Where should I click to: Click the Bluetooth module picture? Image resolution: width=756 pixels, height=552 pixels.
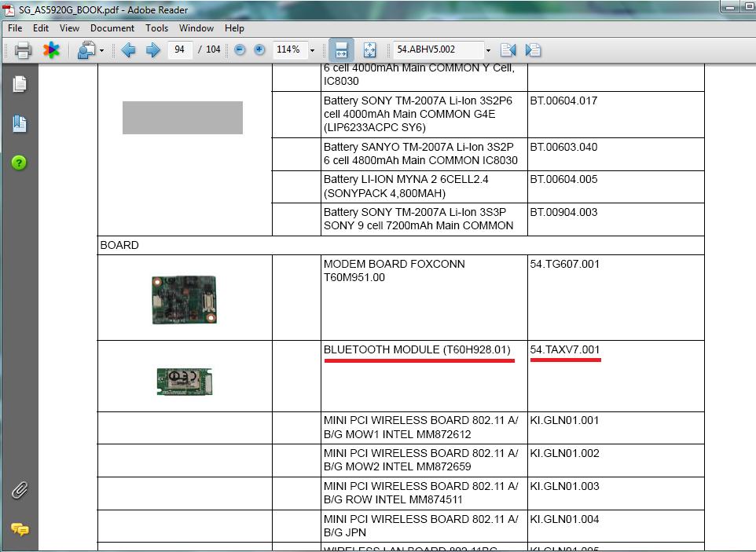184,382
